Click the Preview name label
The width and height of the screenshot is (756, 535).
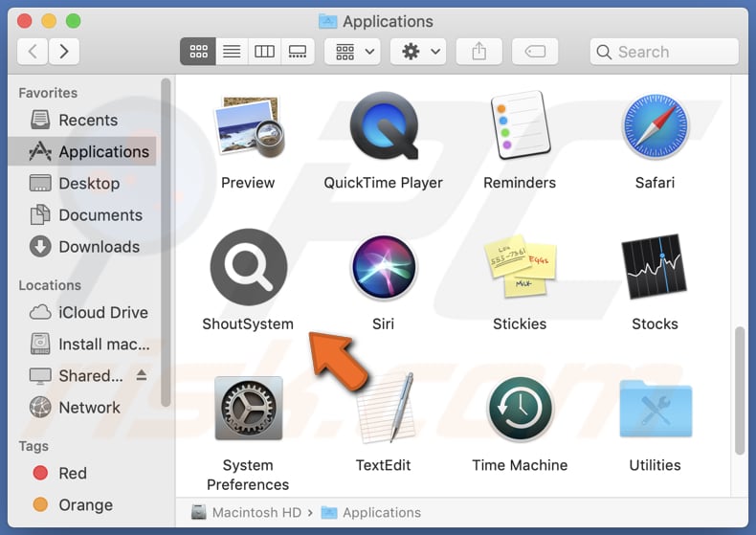point(248,183)
